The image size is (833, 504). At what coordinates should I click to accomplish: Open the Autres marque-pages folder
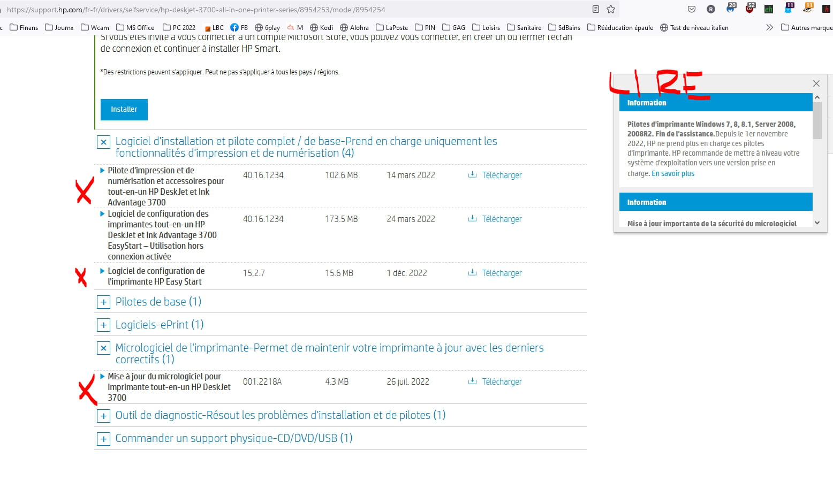click(x=807, y=27)
